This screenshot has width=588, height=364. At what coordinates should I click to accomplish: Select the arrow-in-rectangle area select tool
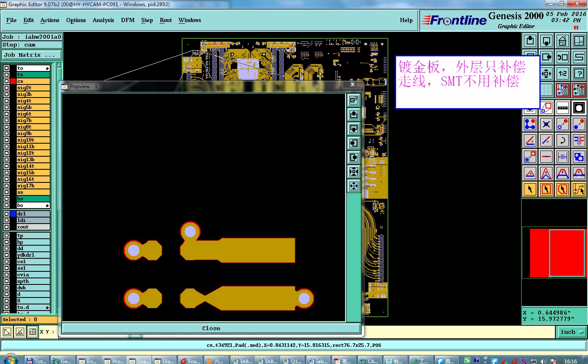pyautogui.click(x=546, y=189)
